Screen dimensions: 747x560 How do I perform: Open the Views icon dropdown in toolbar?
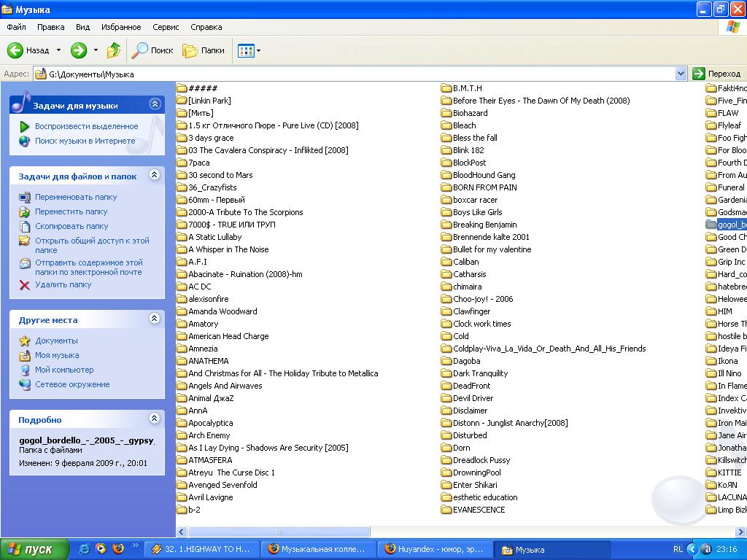click(249, 50)
